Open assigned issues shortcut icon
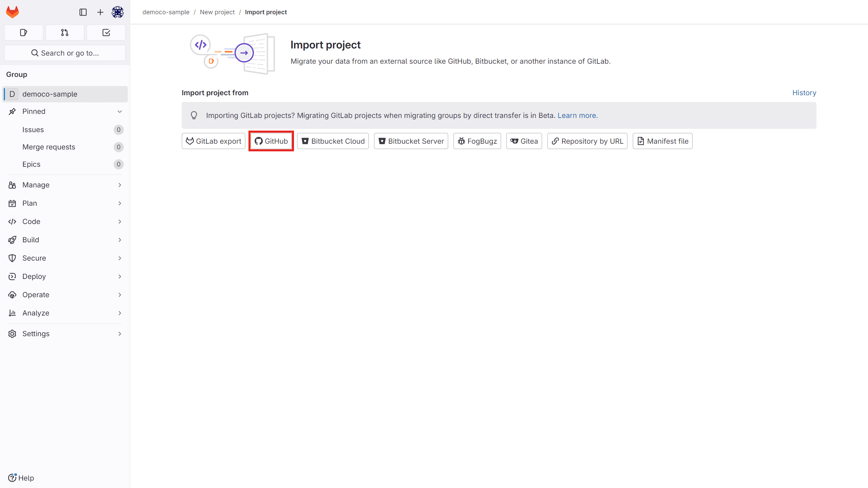 pos(24,33)
